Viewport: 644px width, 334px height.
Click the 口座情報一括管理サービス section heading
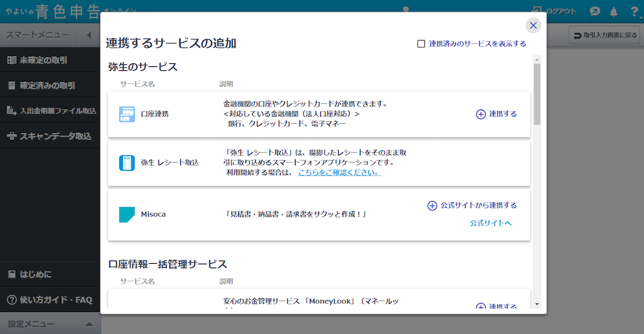click(x=167, y=264)
